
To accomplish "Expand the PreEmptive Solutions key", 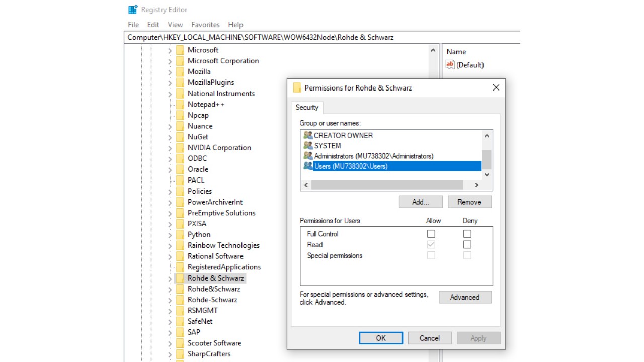I will click(x=170, y=213).
